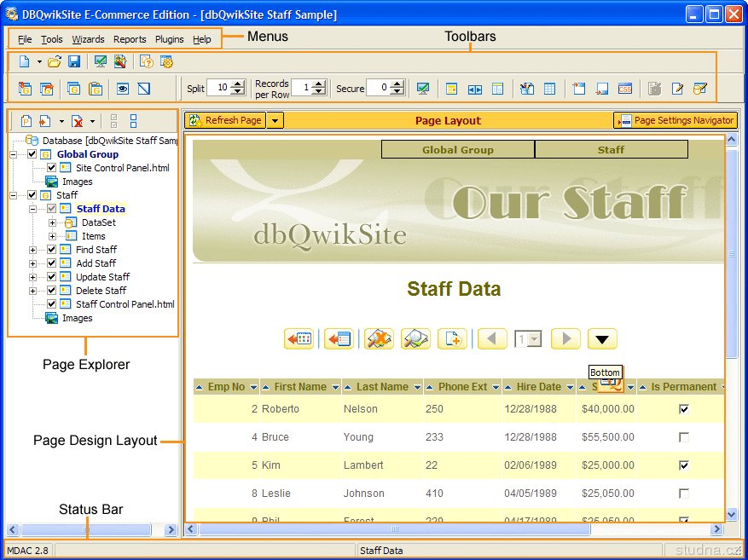
Task: Click the help question mark toolbar icon
Action: point(146,61)
